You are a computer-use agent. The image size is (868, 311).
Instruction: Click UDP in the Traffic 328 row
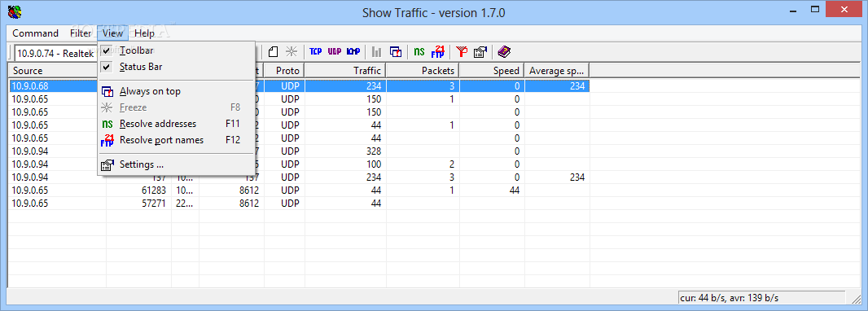click(290, 151)
